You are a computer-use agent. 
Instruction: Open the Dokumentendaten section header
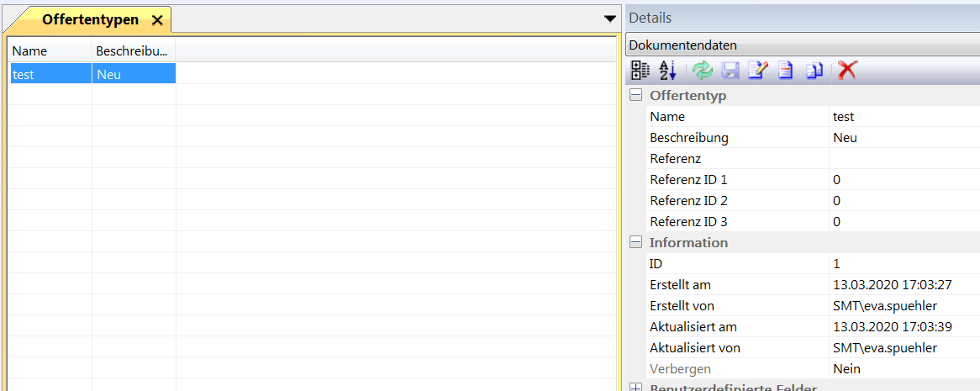[x=803, y=45]
